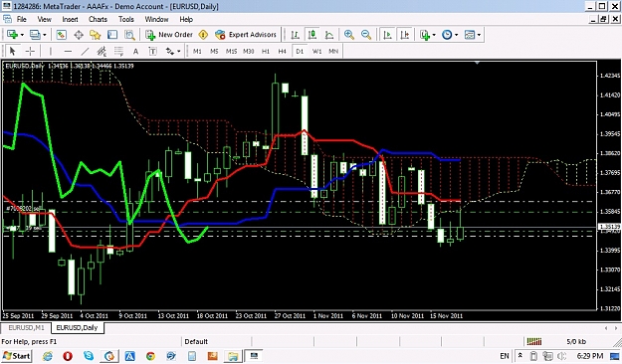Click the Arrows objects icon
This screenshot has height=364, width=622.
point(170,51)
